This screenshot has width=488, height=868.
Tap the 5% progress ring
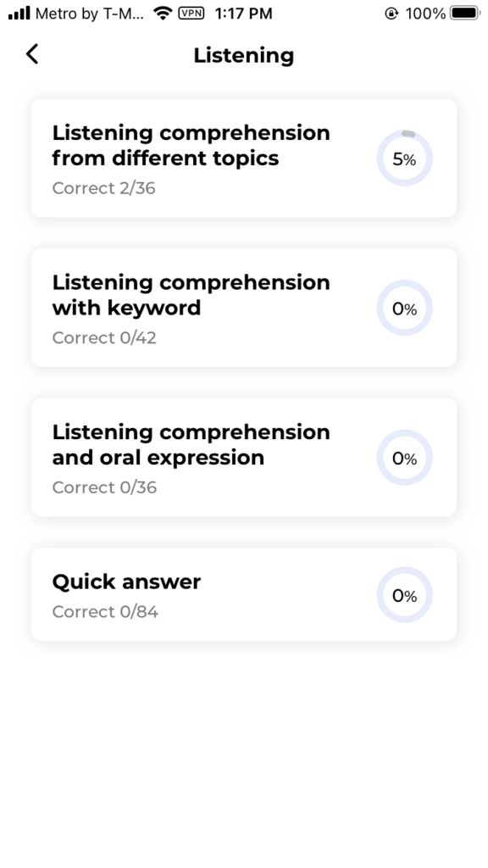pyautogui.click(x=405, y=158)
